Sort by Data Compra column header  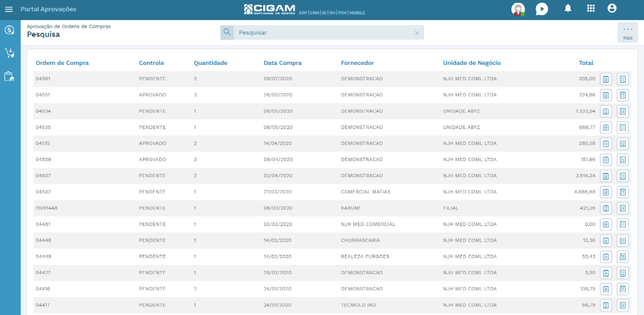(283, 63)
